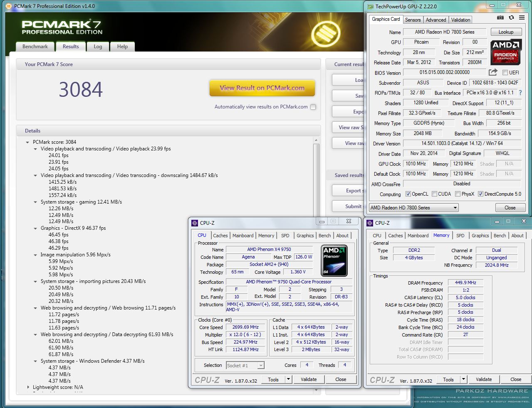The width and height of the screenshot is (532, 408).
Task: Click the CPU-Z title icon of the CPU window
Action: click(195, 223)
